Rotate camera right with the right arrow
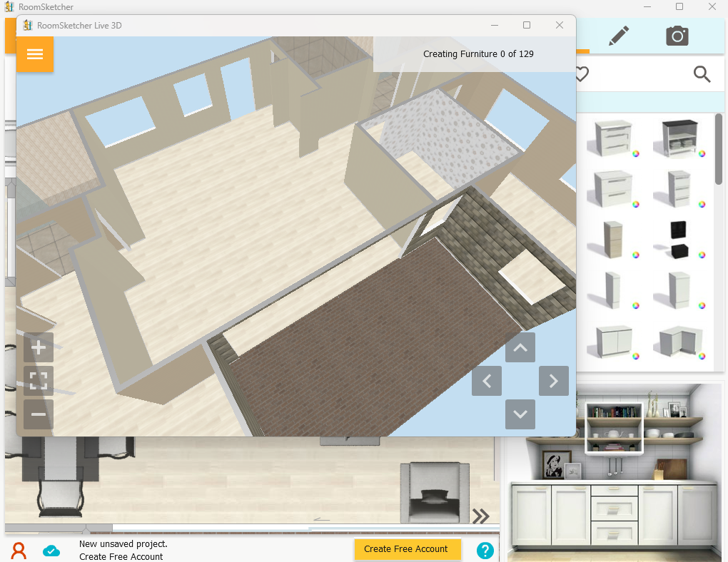The width and height of the screenshot is (728, 562). [553, 381]
